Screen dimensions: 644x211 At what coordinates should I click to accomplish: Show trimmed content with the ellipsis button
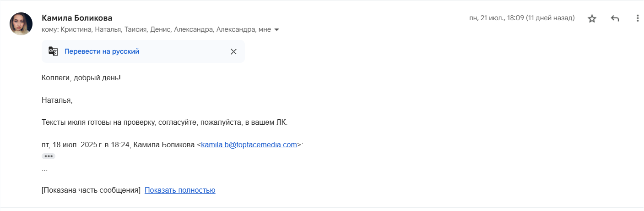49,156
